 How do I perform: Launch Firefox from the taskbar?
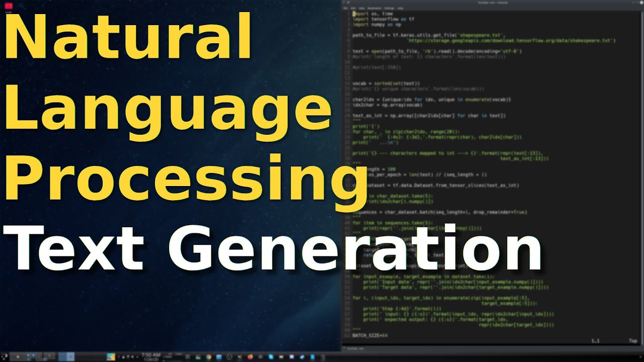(x=250, y=356)
